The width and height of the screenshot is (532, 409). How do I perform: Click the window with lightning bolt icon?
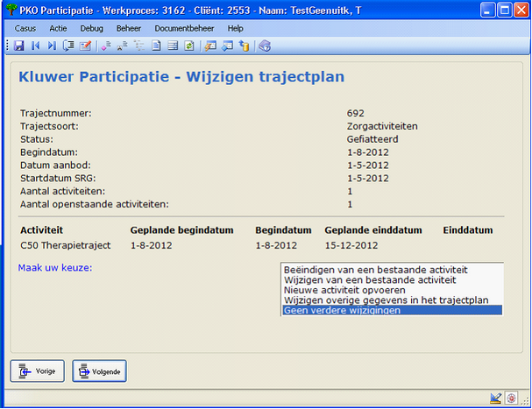[210, 46]
